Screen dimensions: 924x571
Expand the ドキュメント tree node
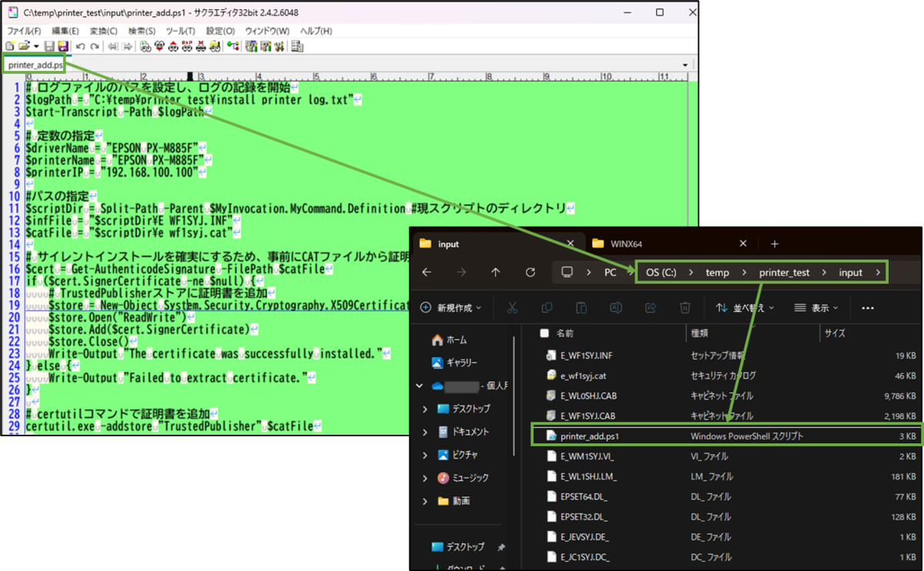(x=425, y=432)
